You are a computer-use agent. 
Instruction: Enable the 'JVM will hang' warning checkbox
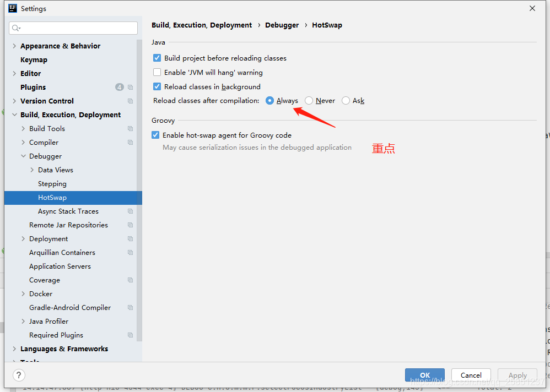tap(157, 72)
